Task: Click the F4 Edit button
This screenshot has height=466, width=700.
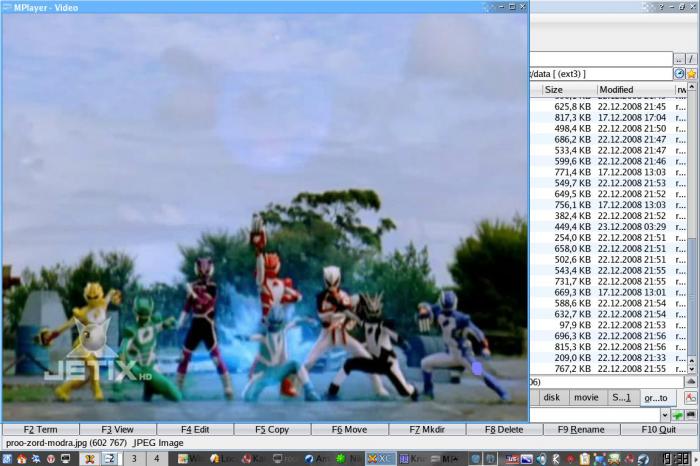Action: coord(195,429)
